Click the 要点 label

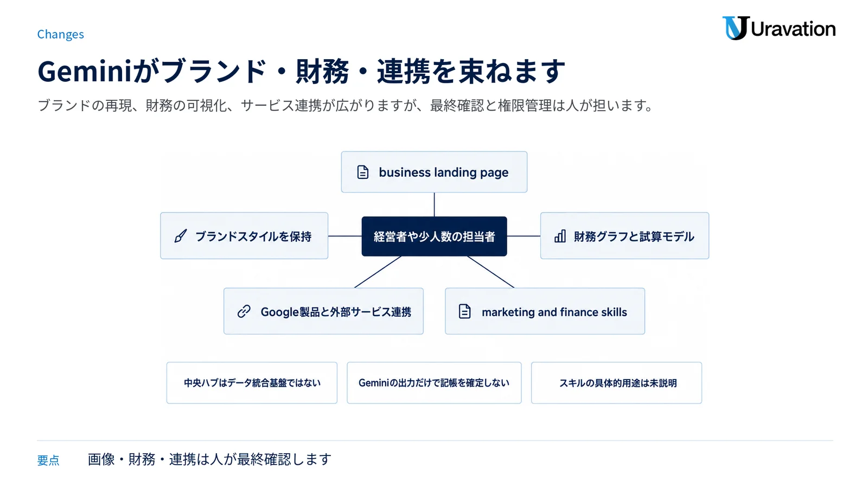(x=48, y=460)
